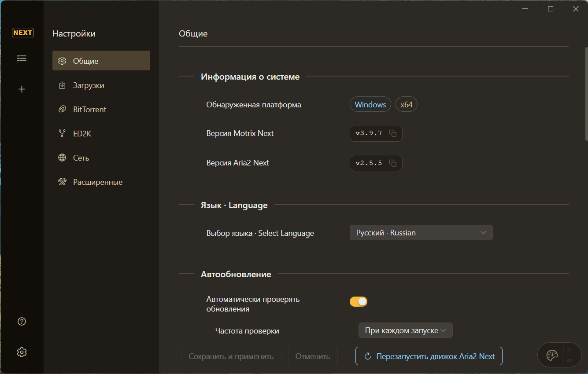The height and width of the screenshot is (374, 588).
Task: Click the Выбор языка · Select Language label
Action: tap(260, 233)
